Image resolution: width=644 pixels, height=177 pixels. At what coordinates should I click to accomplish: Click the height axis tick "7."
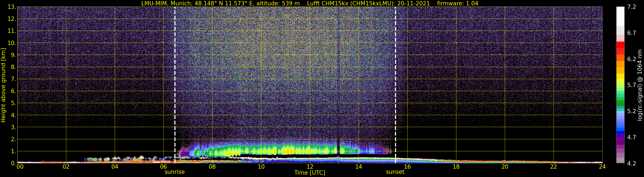[13, 79]
